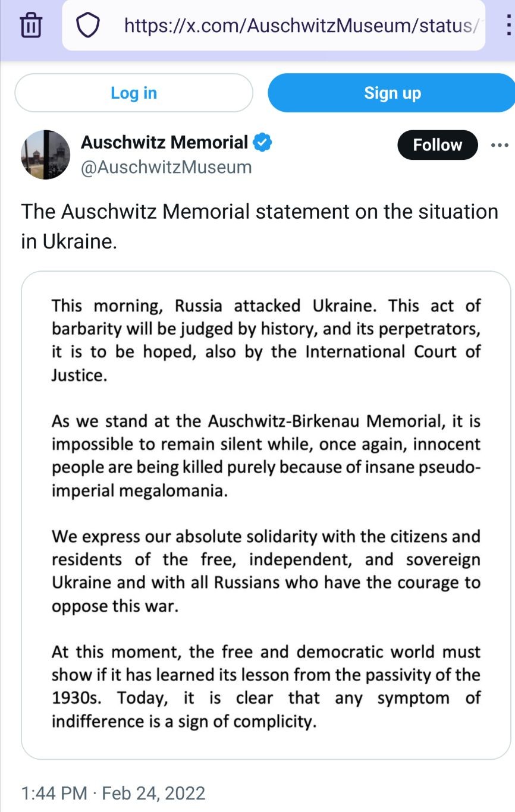
Task: Open the @AuschwitzMuseum handle link
Action: 166,167
